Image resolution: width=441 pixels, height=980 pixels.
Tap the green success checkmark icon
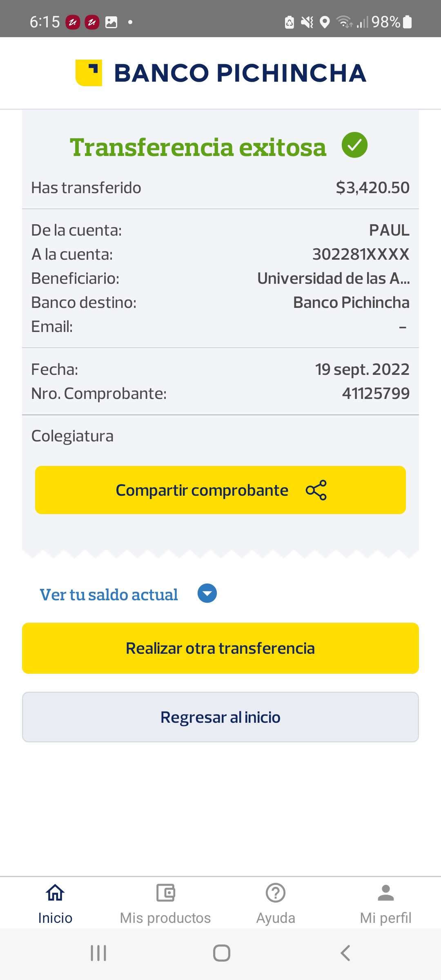pos(354,145)
